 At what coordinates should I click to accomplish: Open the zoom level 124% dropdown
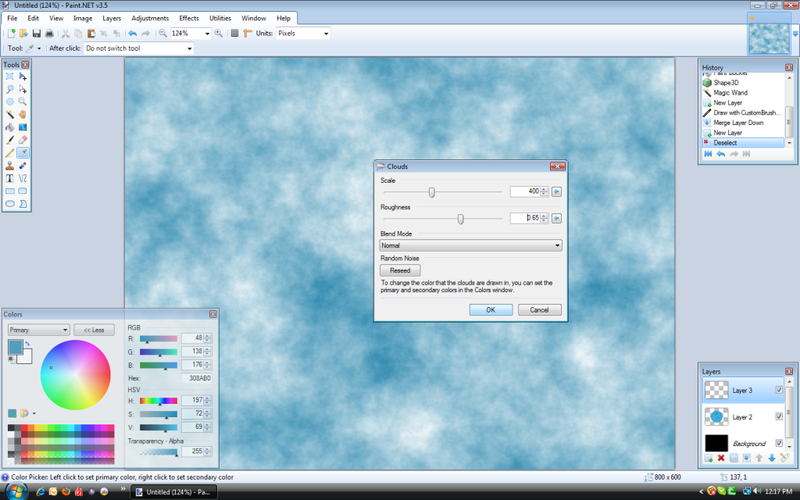pyautogui.click(x=207, y=33)
